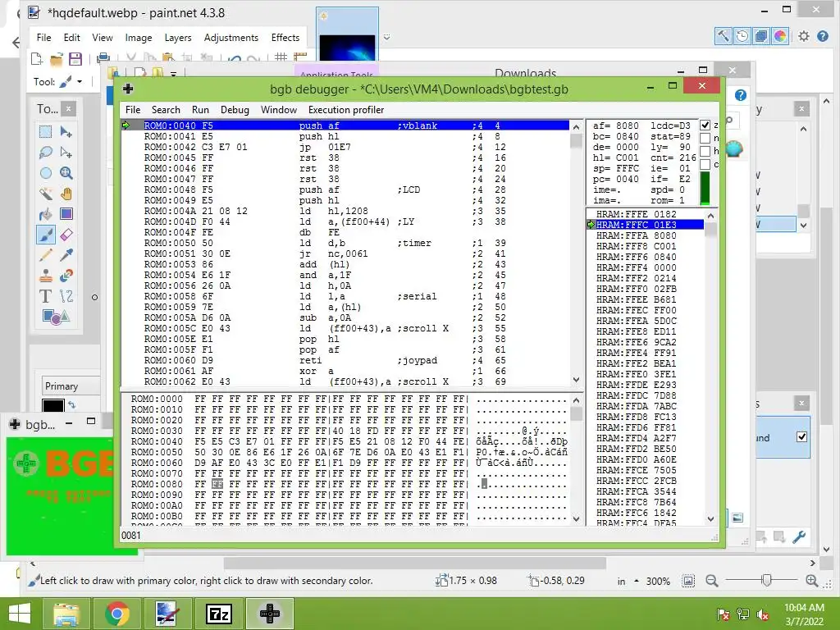Open the Layers menu in paint.net
The width and height of the screenshot is (840, 630).
[x=178, y=38]
